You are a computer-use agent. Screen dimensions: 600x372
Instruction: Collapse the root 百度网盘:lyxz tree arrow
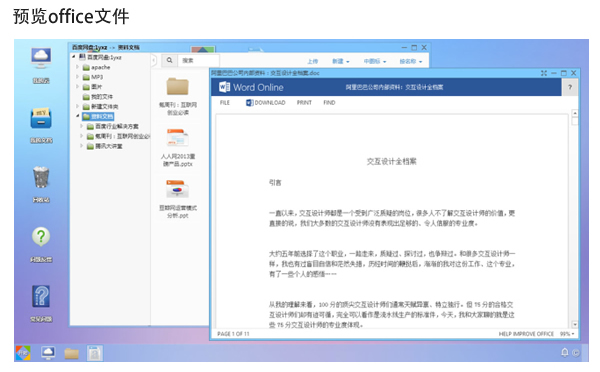tap(73, 57)
